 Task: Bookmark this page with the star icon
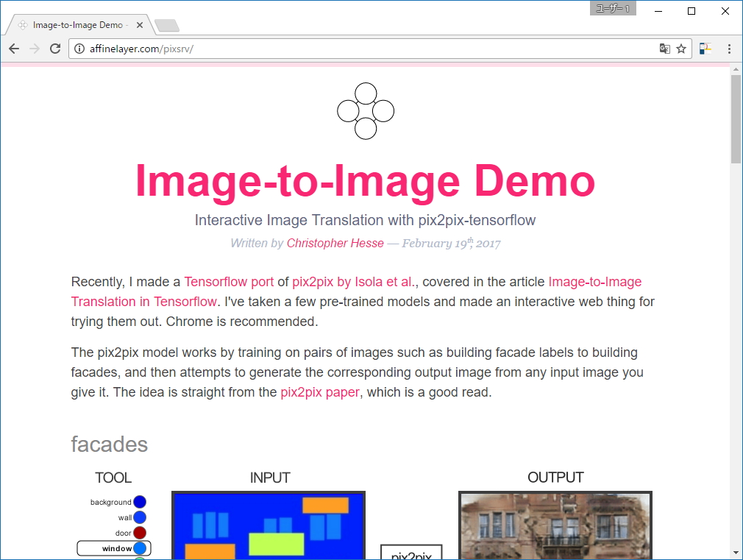(681, 48)
